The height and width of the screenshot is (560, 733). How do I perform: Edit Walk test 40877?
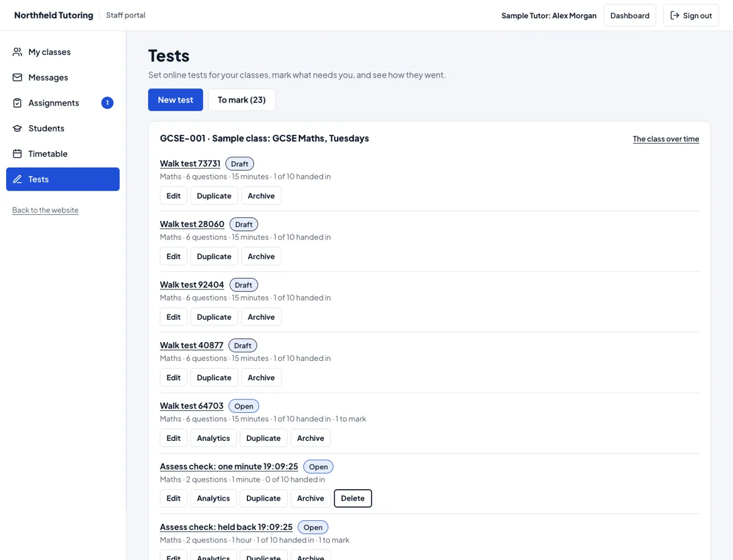(x=173, y=377)
